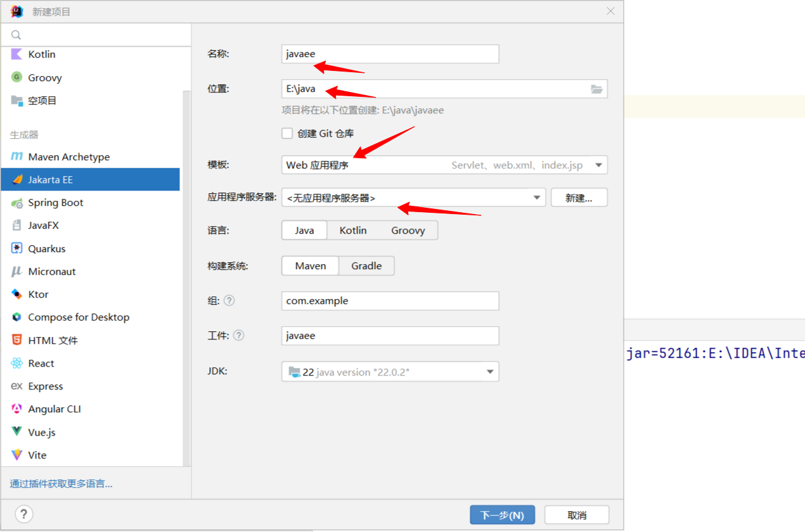Image resolution: width=805 pixels, height=532 pixels.
Task: Select Micronaut generator entry
Action: pos(91,271)
